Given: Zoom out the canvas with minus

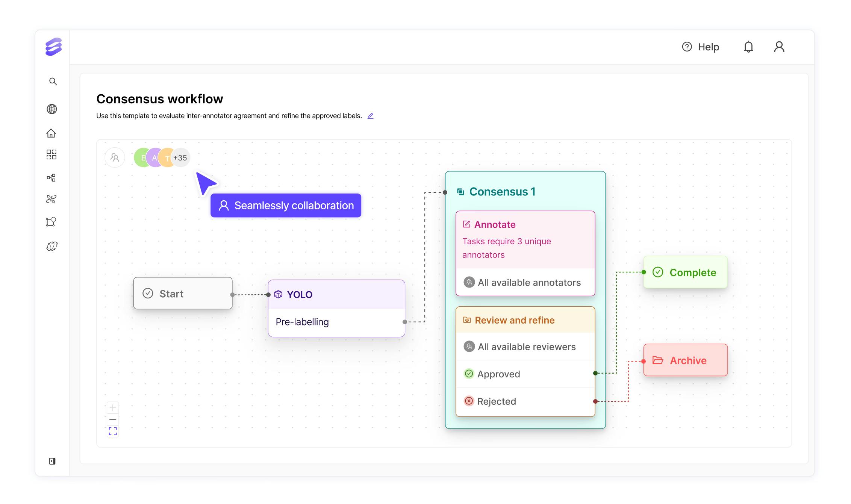Looking at the screenshot, I should pos(113,419).
